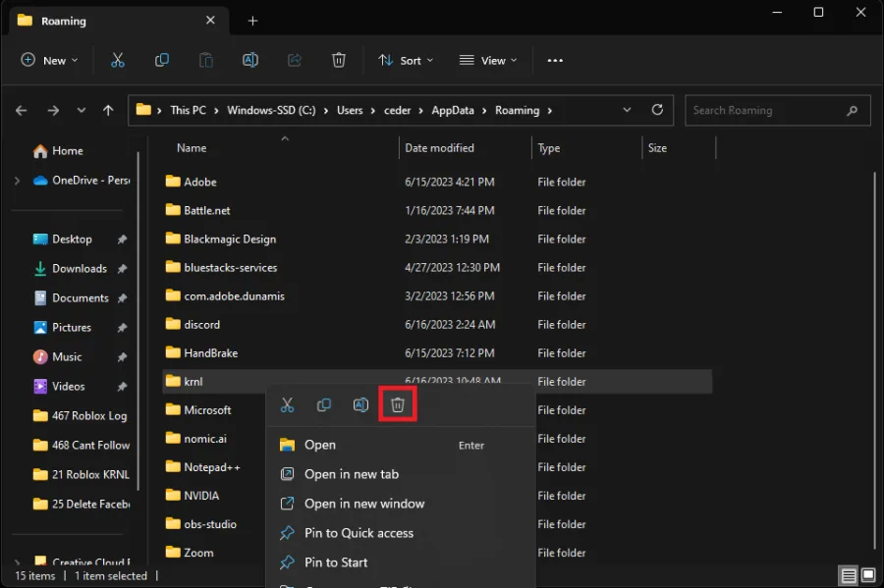This screenshot has height=588, width=884.
Task: Select the Roaming tab
Action: point(117,21)
